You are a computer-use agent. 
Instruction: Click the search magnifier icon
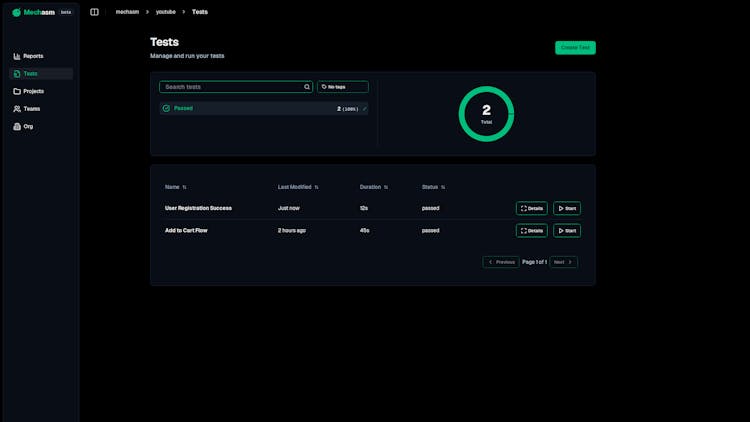307,87
